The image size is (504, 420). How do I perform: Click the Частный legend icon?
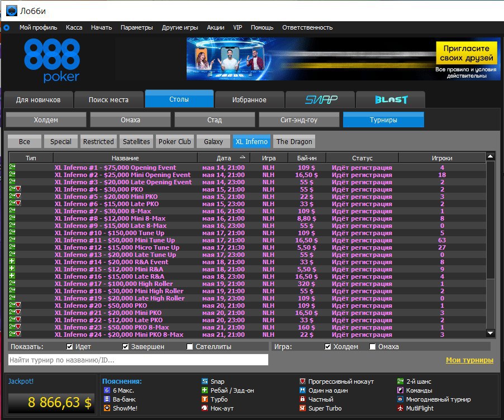pos(302,399)
